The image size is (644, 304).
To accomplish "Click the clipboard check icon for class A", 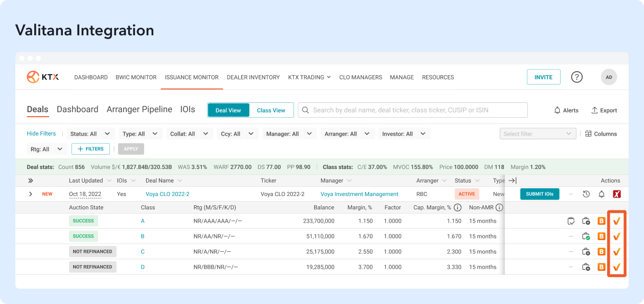I will coord(571,221).
